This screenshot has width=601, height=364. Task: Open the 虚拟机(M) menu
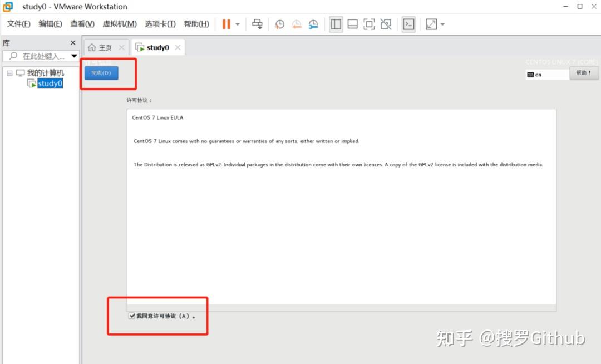120,24
